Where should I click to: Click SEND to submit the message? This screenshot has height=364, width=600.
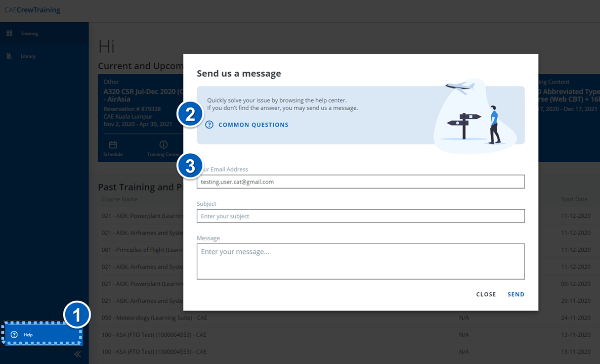click(516, 294)
